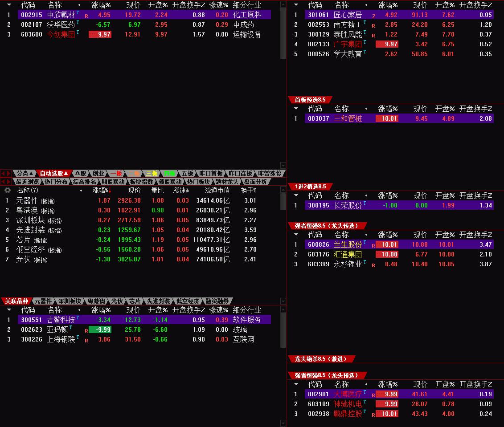Open the 题材龙头 tab
The image size is (504, 427).
tap(227, 182)
